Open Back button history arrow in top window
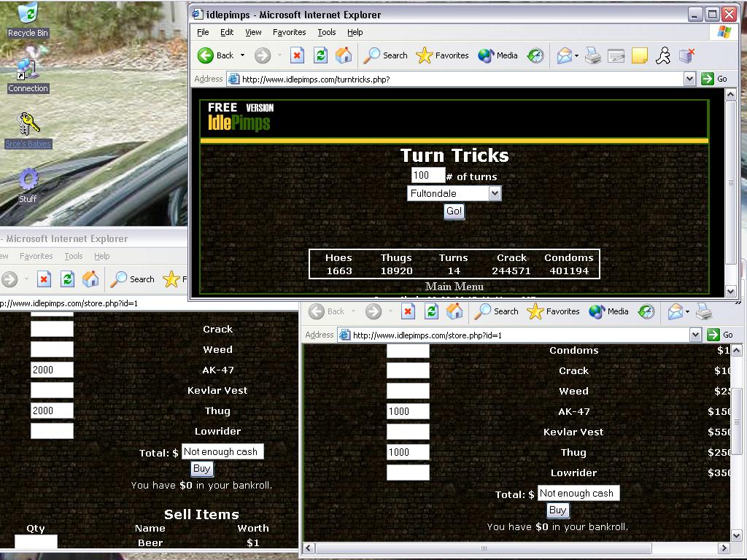The image size is (747, 560). (x=243, y=55)
